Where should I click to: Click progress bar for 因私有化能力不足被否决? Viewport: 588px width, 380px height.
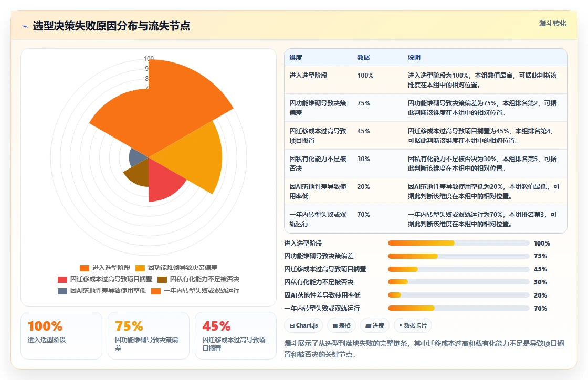[459, 282]
